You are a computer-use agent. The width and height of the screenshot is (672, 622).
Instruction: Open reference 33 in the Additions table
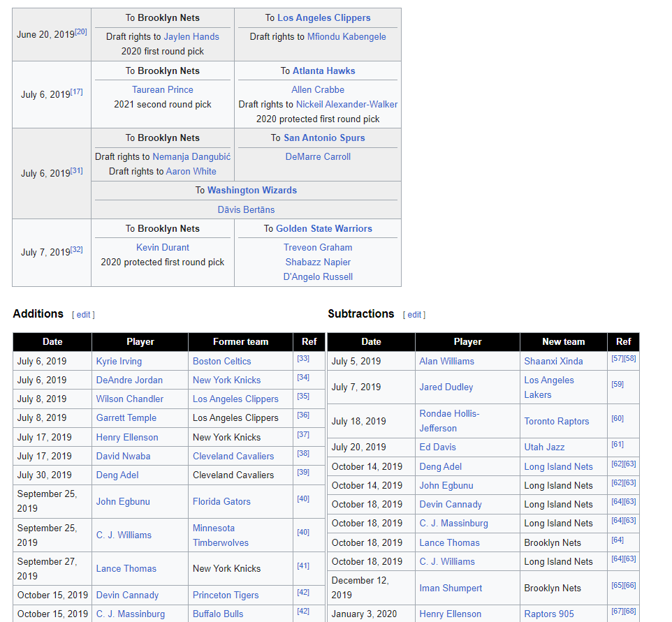(x=303, y=359)
